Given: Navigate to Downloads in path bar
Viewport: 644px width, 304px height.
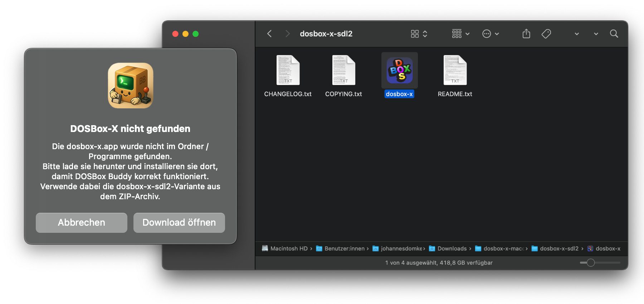Looking at the screenshot, I should pyautogui.click(x=452, y=249).
